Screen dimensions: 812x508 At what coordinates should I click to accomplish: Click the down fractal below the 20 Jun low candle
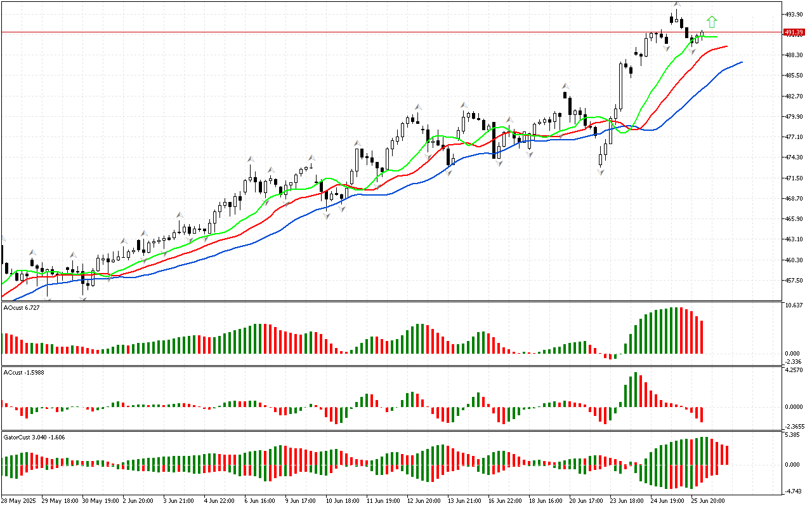600,171
